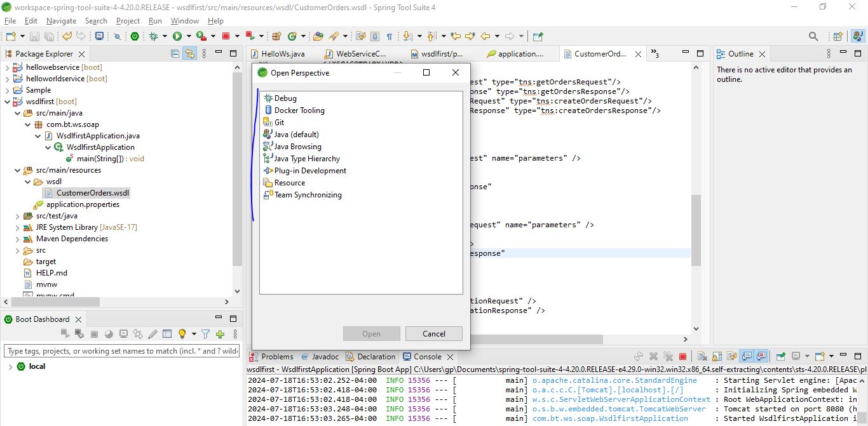Click Package Explorer view menu dots
Viewport: 868px width, 426px height.
205,54
